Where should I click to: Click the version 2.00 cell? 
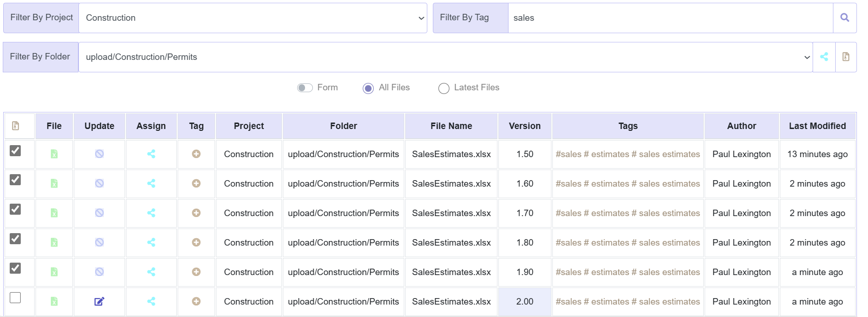tap(525, 301)
